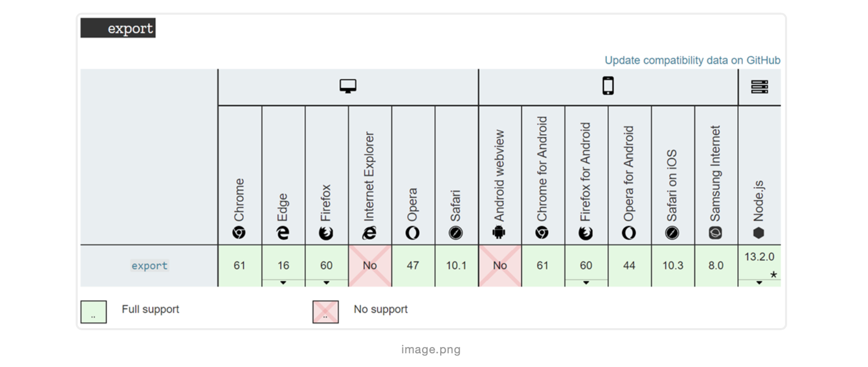
Task: Click the server platform icon
Action: (759, 86)
